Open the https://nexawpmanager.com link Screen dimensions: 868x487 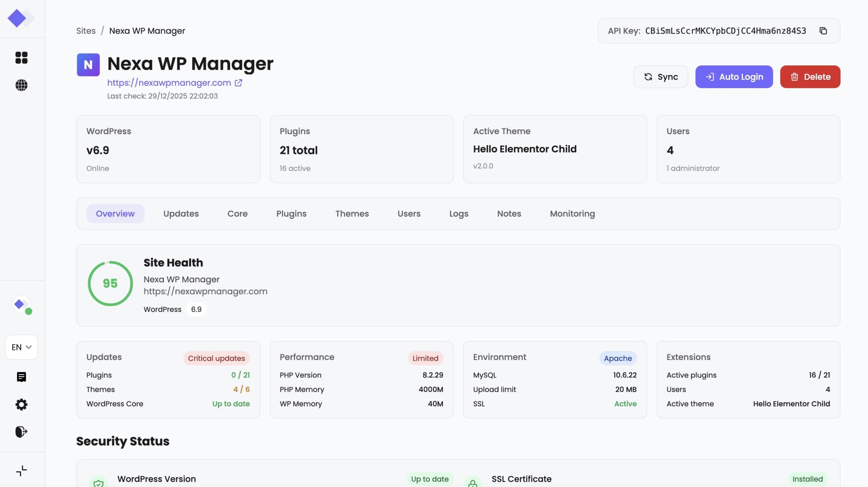click(169, 83)
